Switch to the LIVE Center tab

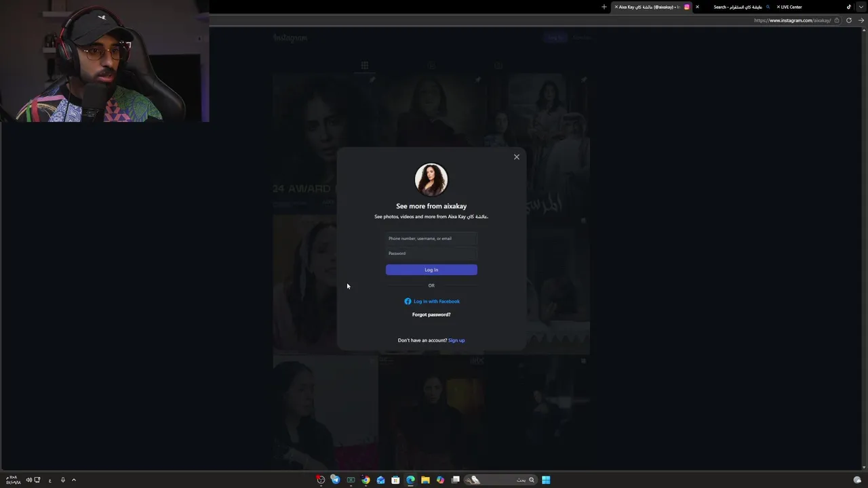point(814,7)
